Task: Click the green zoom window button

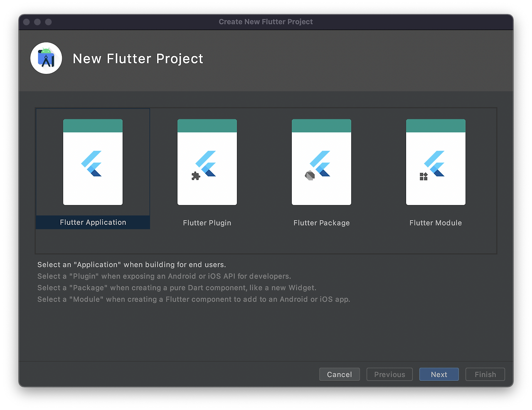Action: [48, 22]
